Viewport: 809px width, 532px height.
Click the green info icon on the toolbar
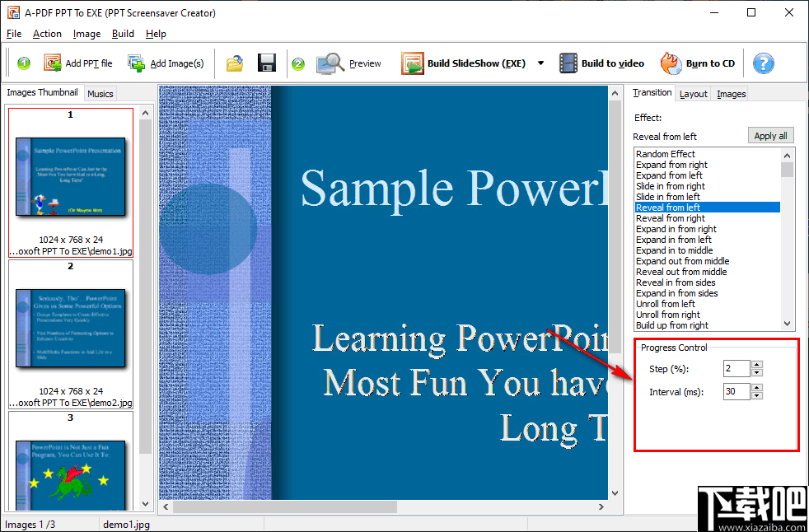[23, 63]
